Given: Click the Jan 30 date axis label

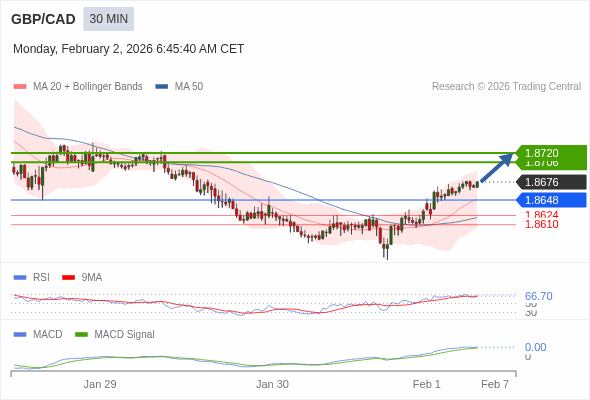Looking at the screenshot, I should click(272, 384).
